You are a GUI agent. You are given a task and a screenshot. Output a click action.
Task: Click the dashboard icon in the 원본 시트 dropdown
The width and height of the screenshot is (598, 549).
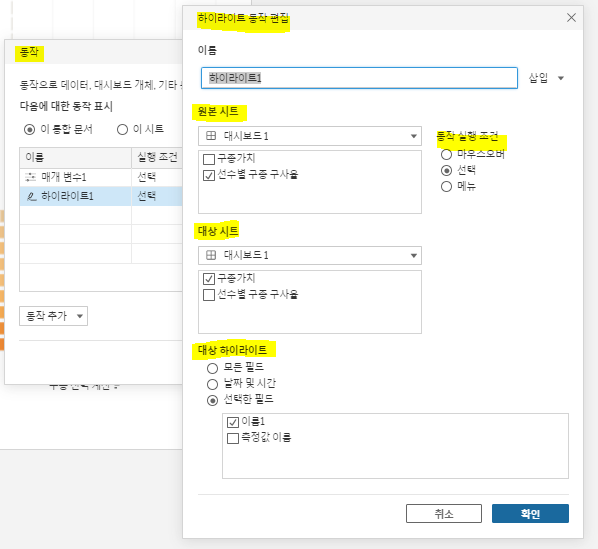(x=211, y=136)
